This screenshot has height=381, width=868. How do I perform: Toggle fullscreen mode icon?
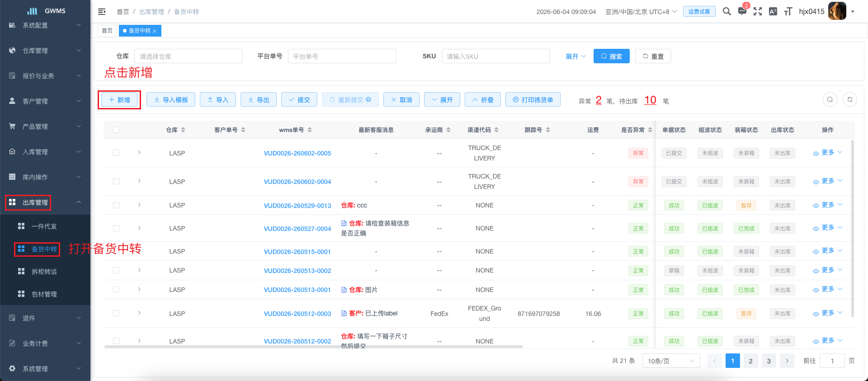[758, 11]
